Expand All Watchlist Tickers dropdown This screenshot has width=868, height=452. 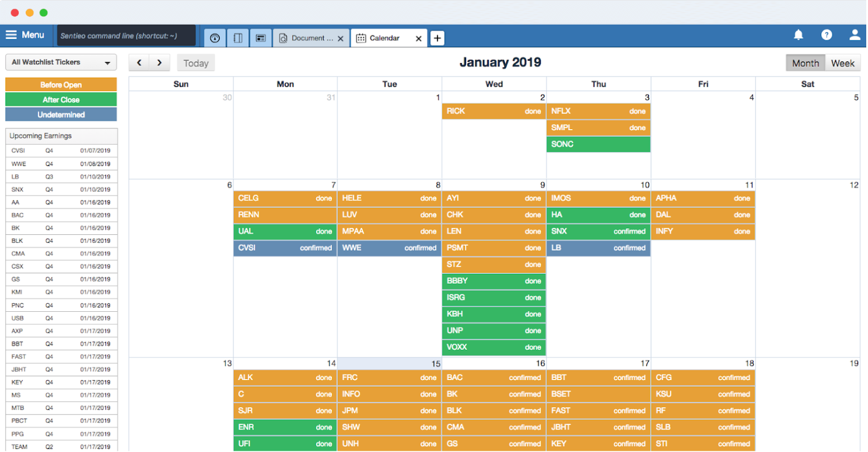[x=61, y=62]
